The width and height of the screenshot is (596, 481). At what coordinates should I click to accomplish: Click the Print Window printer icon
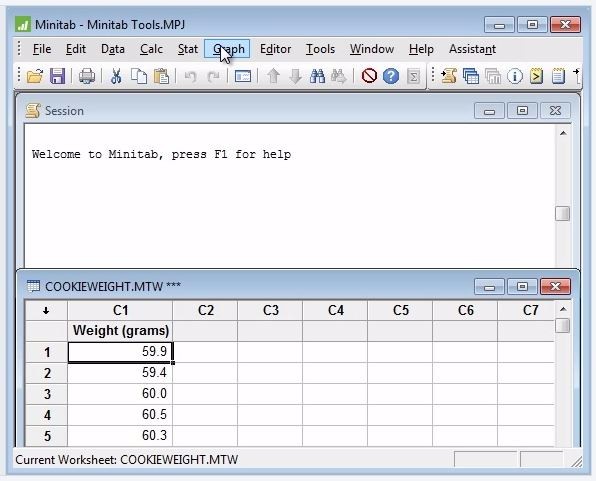pos(87,76)
